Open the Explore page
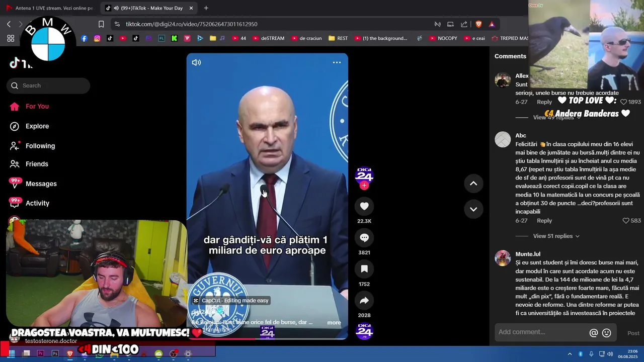The height and width of the screenshot is (362, 644). [x=37, y=126]
